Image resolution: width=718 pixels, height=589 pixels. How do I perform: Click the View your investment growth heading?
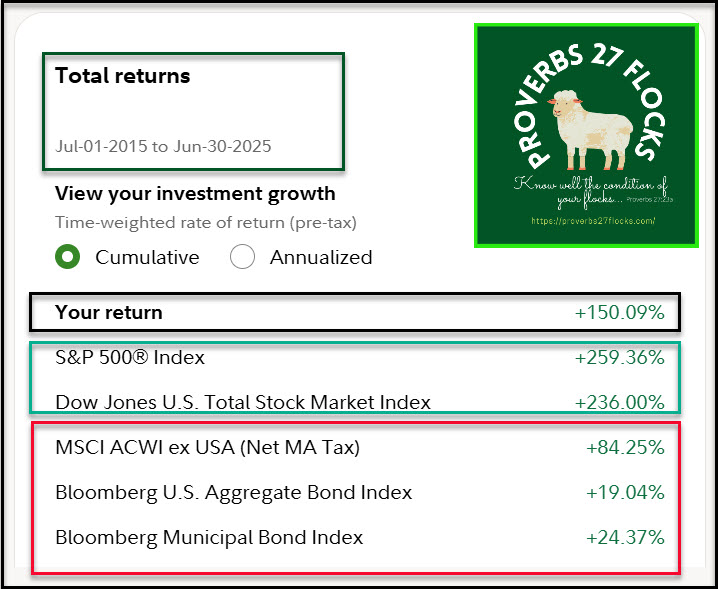[195, 194]
